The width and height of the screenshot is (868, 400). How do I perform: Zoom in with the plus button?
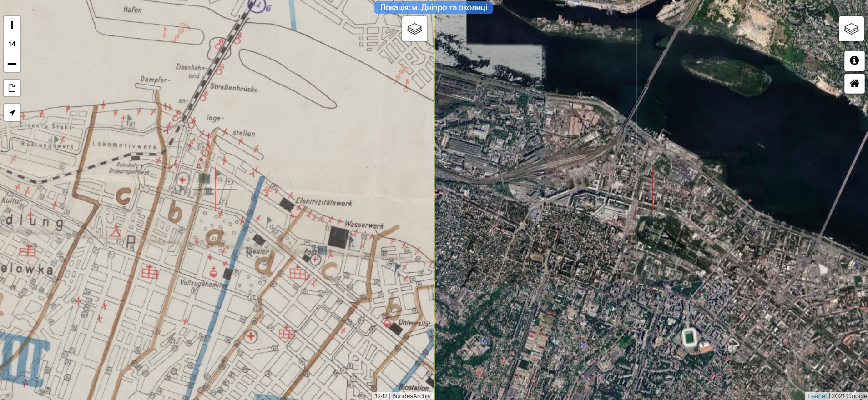point(12,25)
